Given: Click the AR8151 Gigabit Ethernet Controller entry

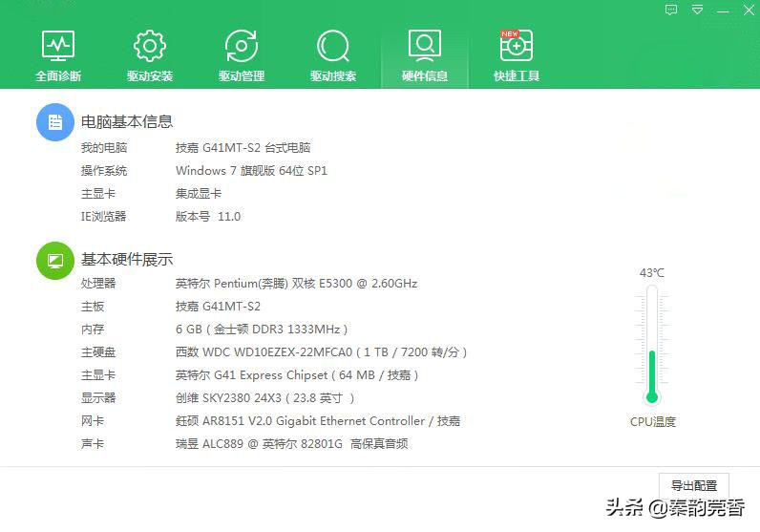Looking at the screenshot, I should pyautogui.click(x=318, y=421).
